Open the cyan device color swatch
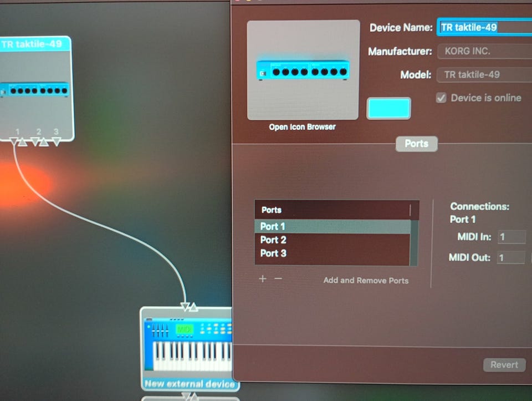The height and width of the screenshot is (401, 532). [x=388, y=108]
